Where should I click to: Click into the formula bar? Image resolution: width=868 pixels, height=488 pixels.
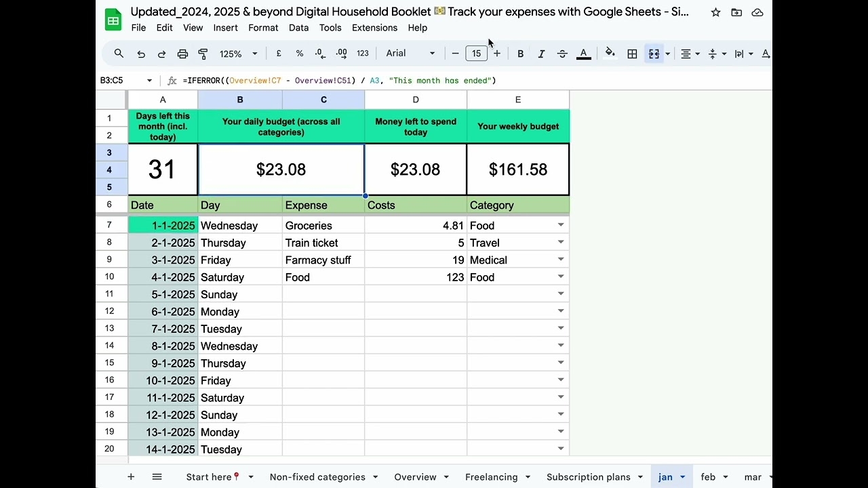click(475, 80)
